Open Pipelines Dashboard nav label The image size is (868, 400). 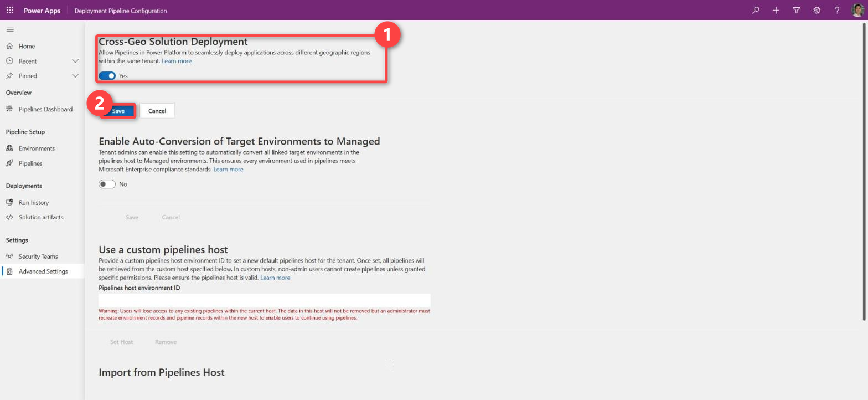click(45, 109)
